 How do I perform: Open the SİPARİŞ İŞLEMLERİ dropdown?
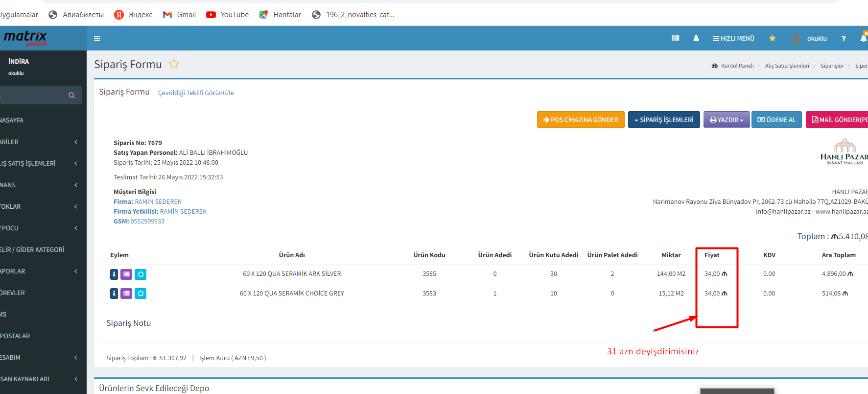coord(663,120)
